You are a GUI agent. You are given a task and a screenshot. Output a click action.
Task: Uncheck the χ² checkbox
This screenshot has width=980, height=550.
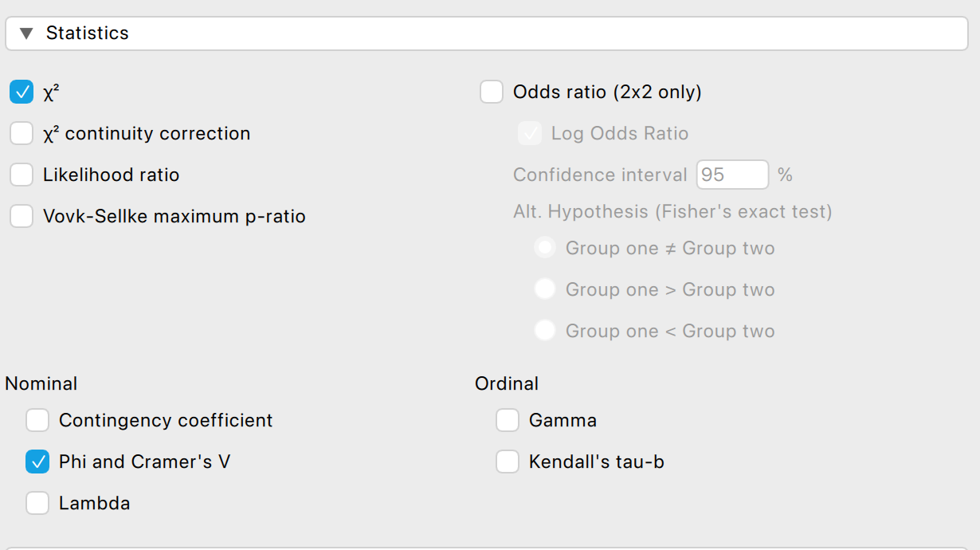tap(22, 92)
